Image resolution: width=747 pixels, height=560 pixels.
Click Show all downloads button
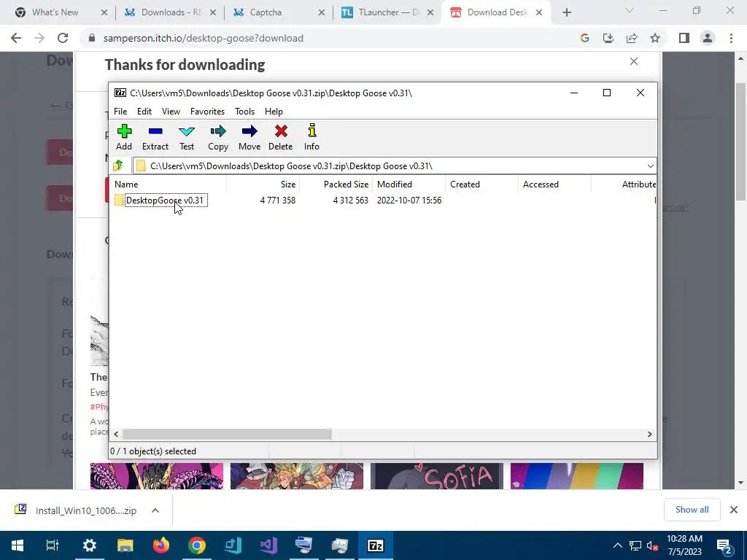[692, 510]
